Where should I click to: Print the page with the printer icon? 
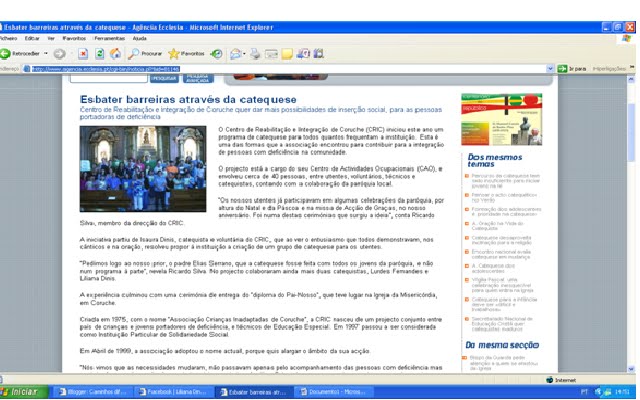pyautogui.click(x=256, y=53)
